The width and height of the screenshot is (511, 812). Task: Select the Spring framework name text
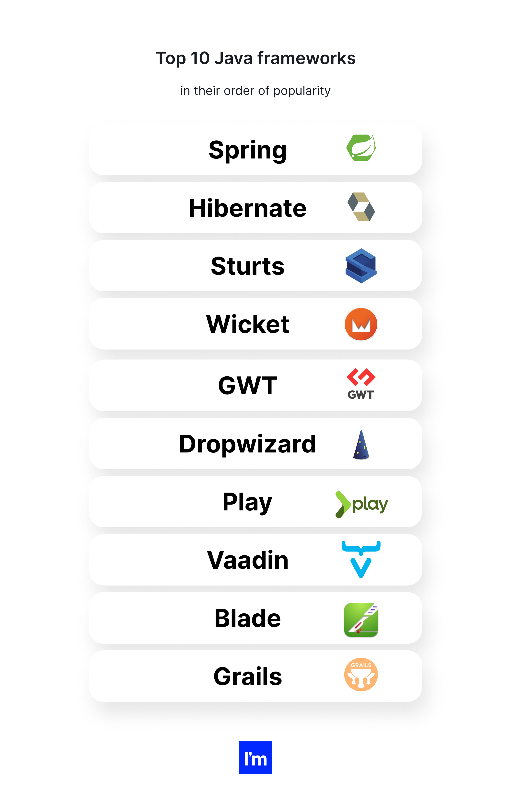point(247,150)
